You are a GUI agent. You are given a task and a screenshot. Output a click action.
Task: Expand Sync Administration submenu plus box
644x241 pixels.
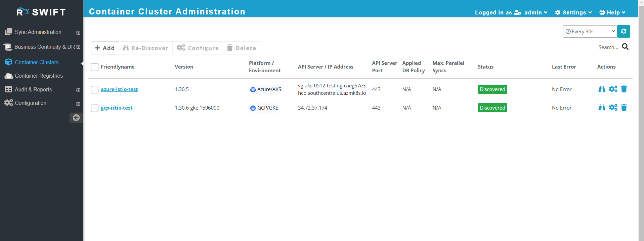(78, 33)
